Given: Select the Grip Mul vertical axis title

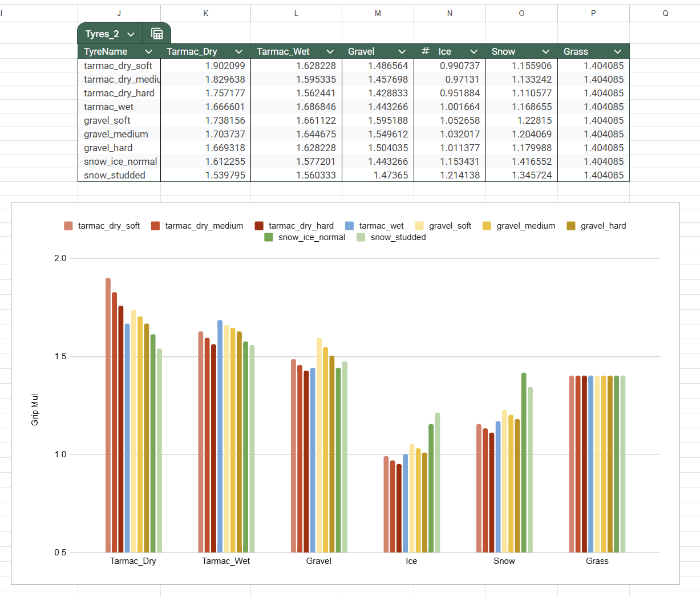Looking at the screenshot, I should (x=35, y=409).
